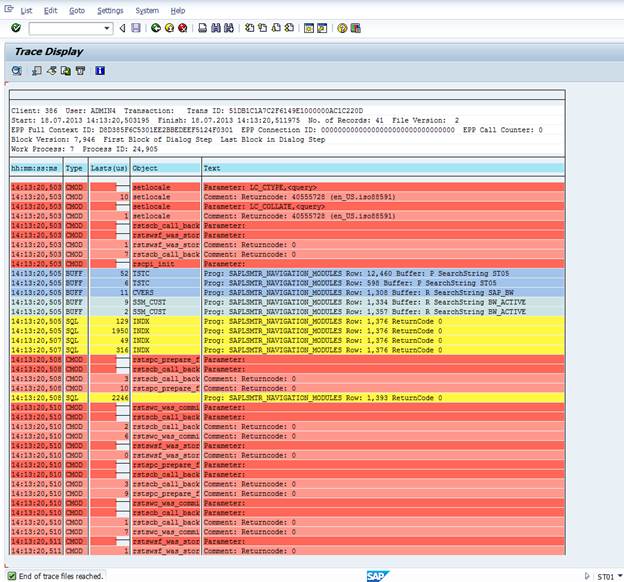
Task: Expand status bar system info triangle
Action: (586, 576)
